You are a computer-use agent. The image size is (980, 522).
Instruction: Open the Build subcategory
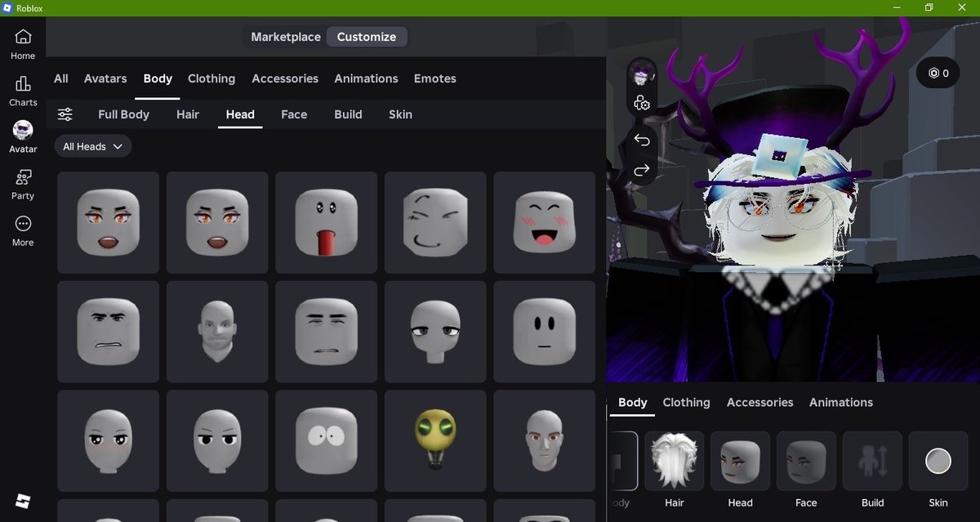click(348, 114)
